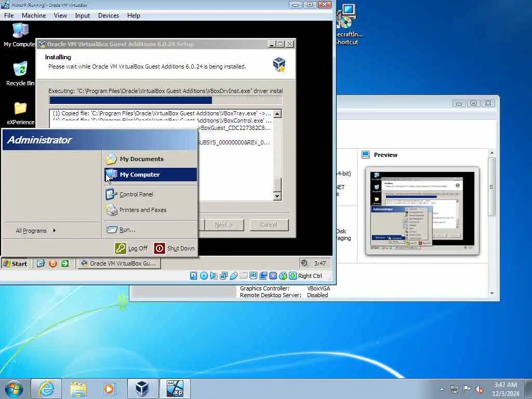
Task: Open My Documents from Start menu
Action: tap(150, 159)
